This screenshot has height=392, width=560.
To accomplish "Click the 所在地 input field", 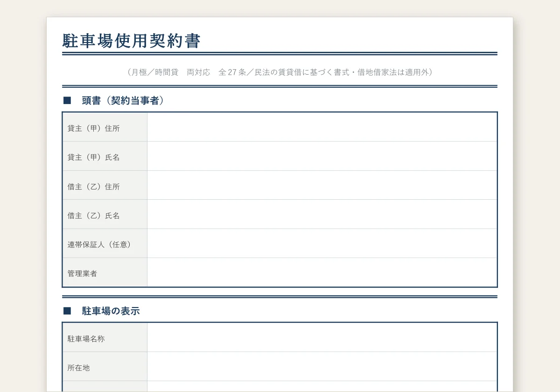I will [x=322, y=366].
